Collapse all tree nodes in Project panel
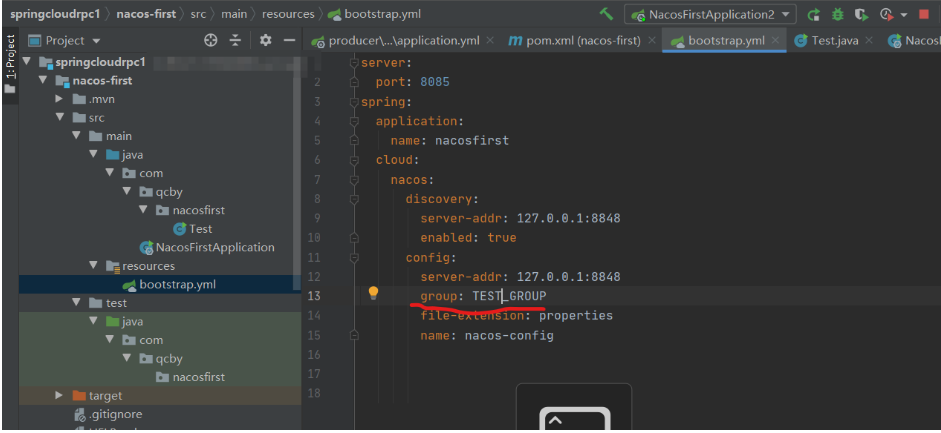 235,40
